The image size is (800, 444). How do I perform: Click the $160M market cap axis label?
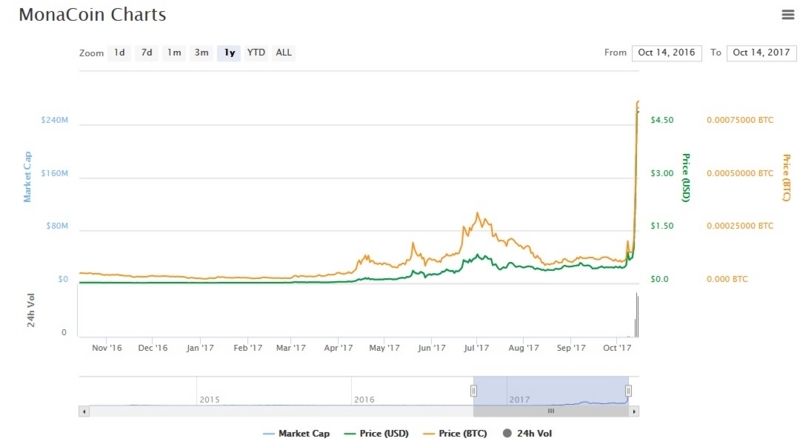click(x=55, y=173)
